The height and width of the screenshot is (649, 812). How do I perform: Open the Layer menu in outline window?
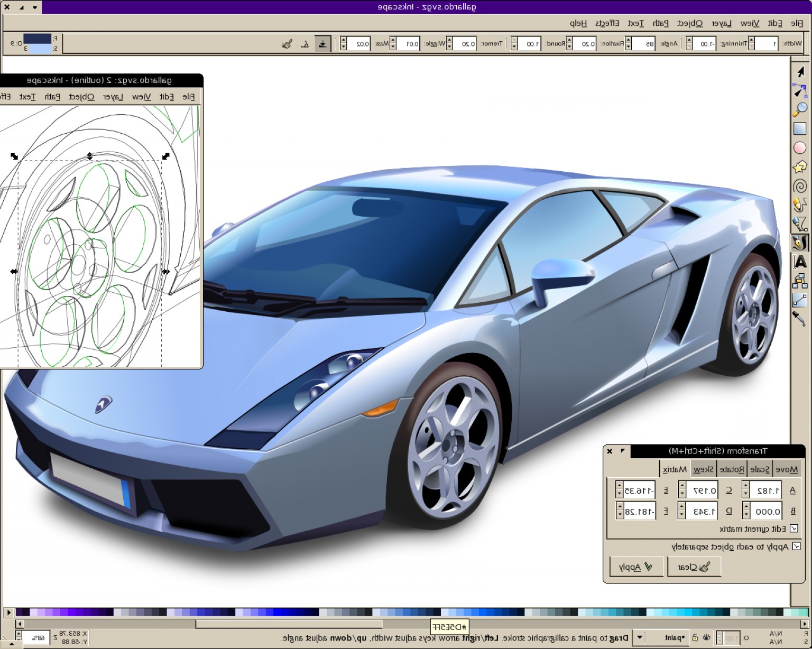pyautogui.click(x=113, y=97)
